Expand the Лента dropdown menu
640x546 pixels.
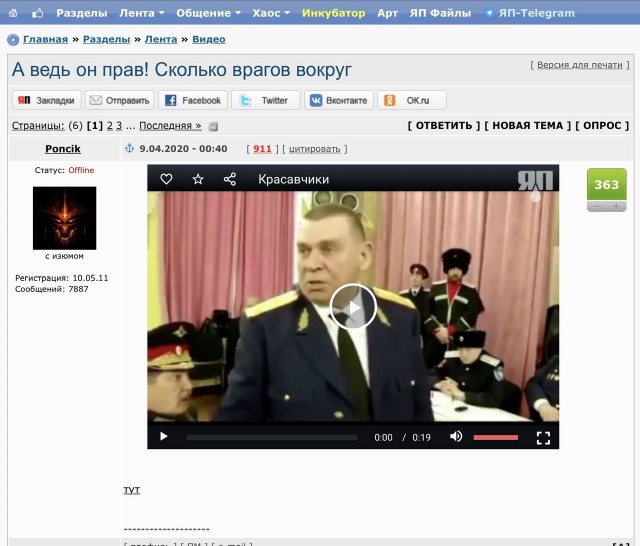pos(142,13)
